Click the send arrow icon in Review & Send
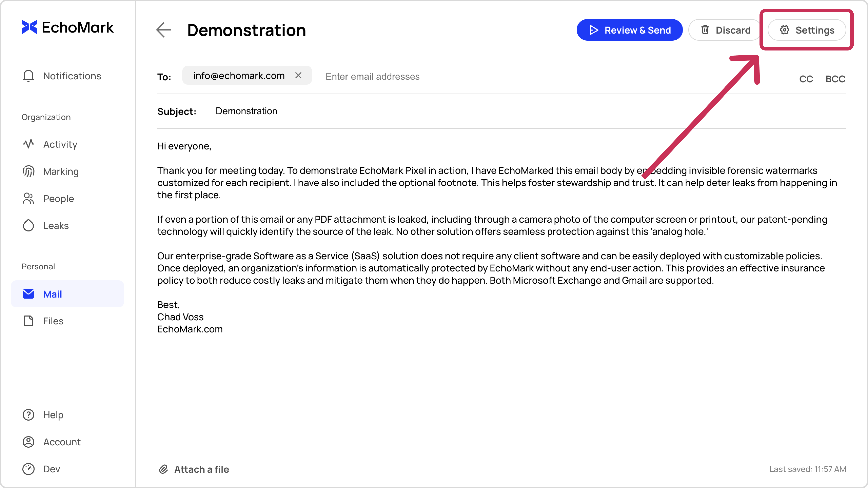Screen dimensions: 868x488 click(593, 30)
